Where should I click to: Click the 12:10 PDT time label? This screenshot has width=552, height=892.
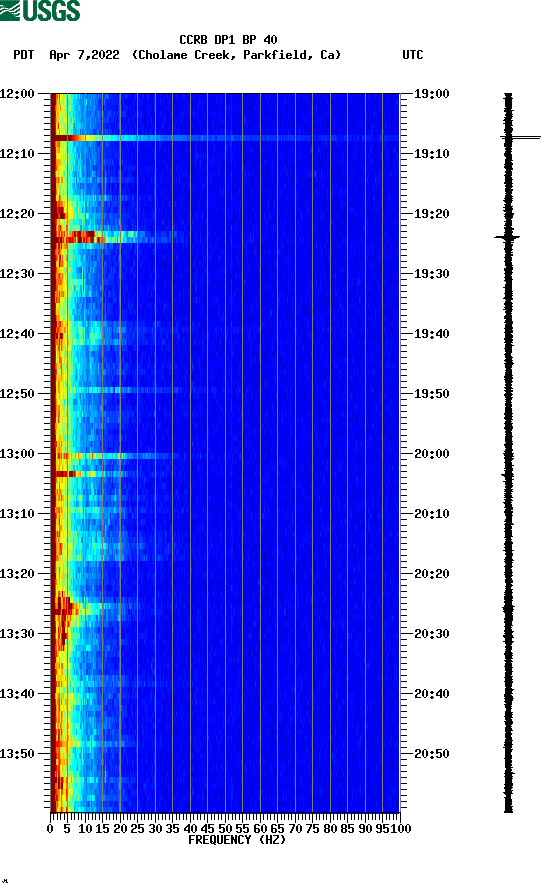[18, 154]
